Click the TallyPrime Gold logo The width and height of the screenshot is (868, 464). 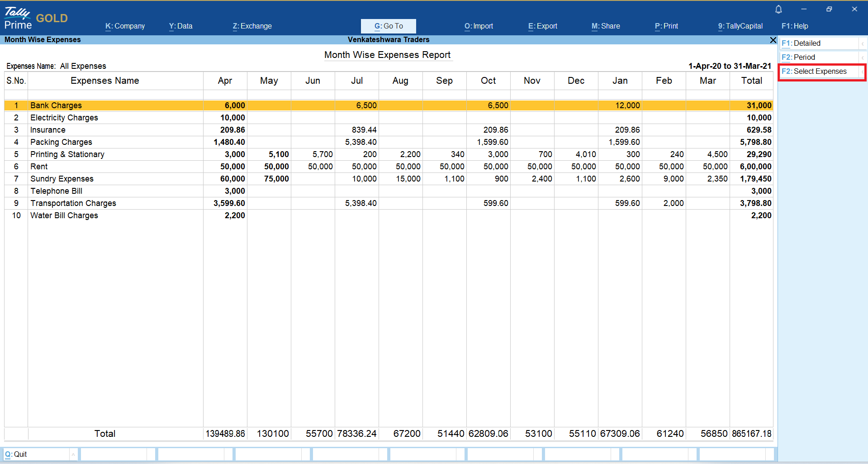coord(36,18)
